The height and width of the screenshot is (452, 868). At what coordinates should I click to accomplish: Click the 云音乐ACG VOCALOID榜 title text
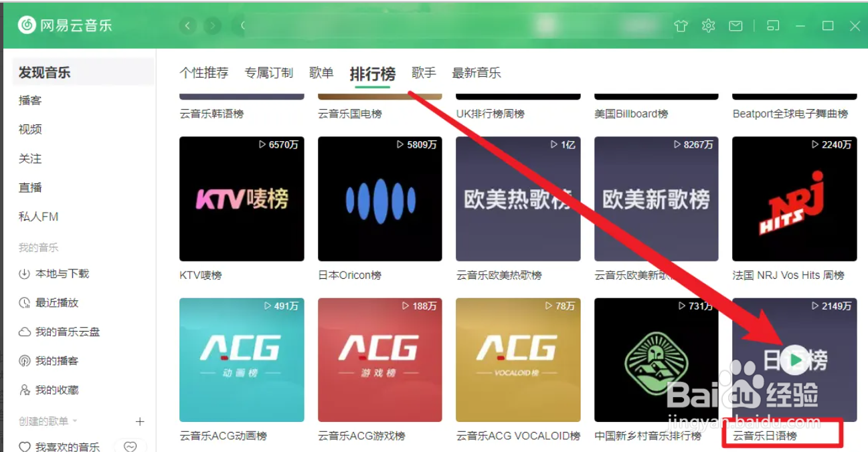coord(518,436)
